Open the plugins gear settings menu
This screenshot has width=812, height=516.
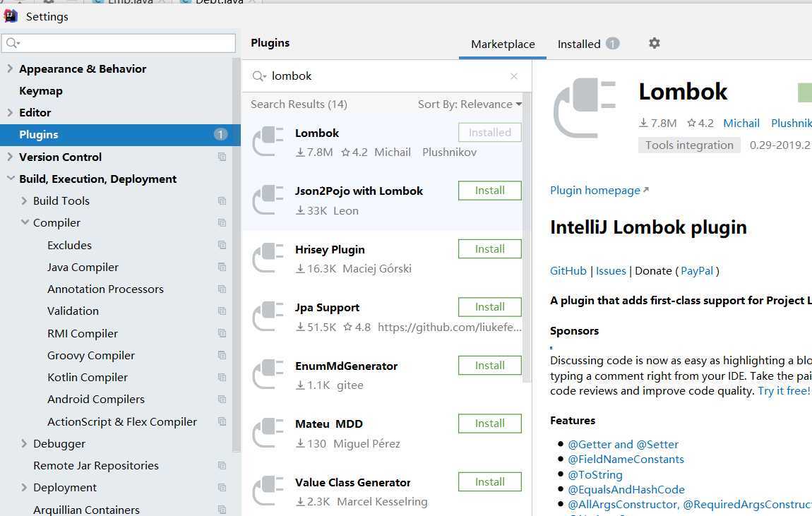click(655, 43)
